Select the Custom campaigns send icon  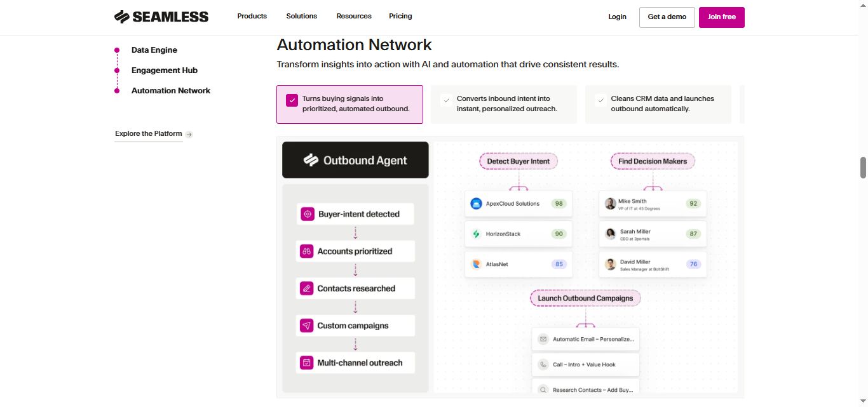pyautogui.click(x=307, y=325)
